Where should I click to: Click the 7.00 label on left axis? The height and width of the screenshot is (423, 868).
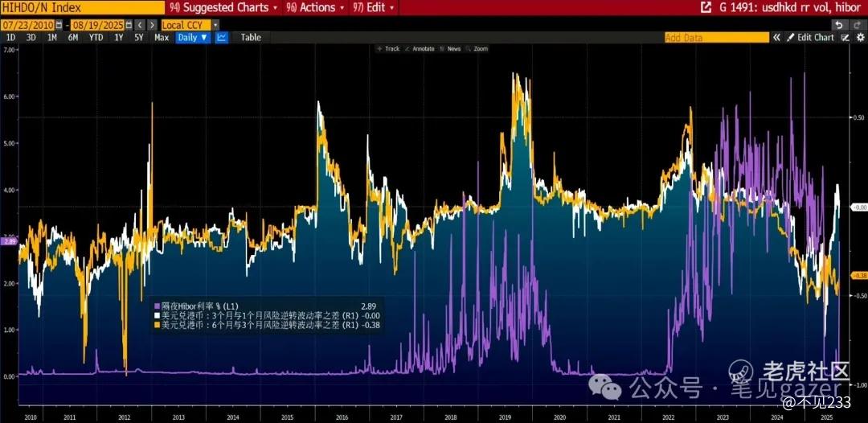pos(10,49)
